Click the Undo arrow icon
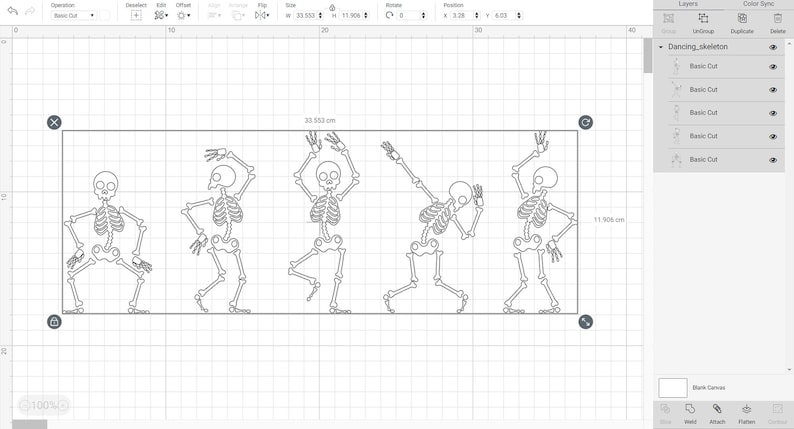This screenshot has width=794, height=429. point(13,11)
